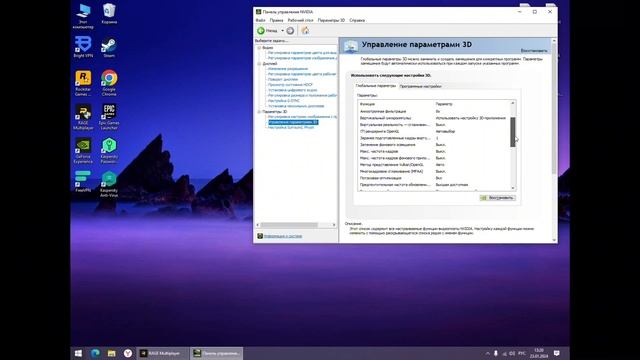Open the Back button history dropdown arrow
Image resolution: width=640 pixels, height=360 pixels.
pos(282,31)
